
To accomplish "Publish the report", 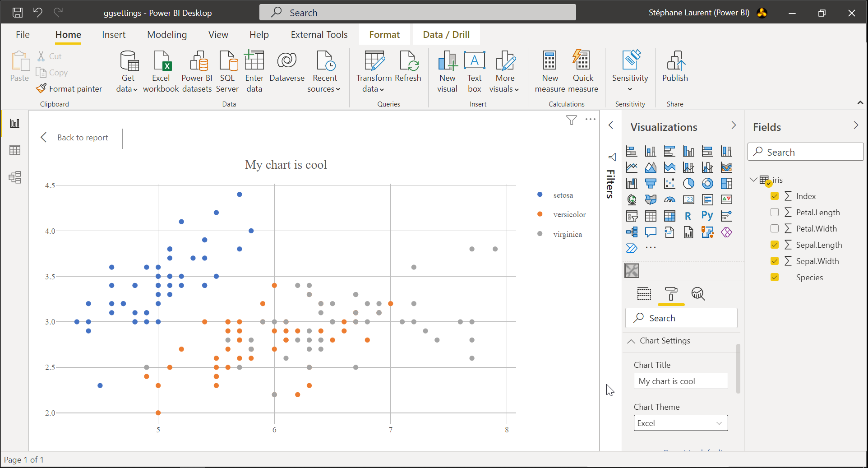I will 675,67.
